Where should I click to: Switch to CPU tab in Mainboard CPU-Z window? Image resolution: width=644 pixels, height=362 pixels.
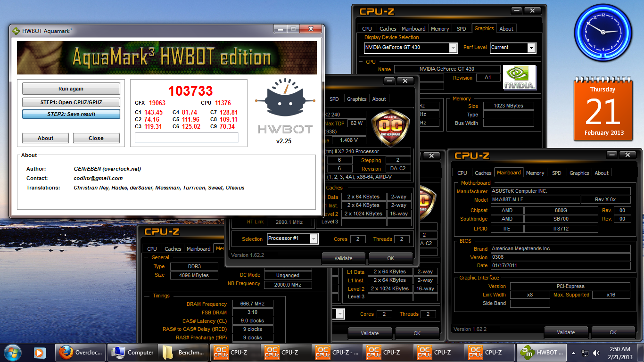coord(462,173)
